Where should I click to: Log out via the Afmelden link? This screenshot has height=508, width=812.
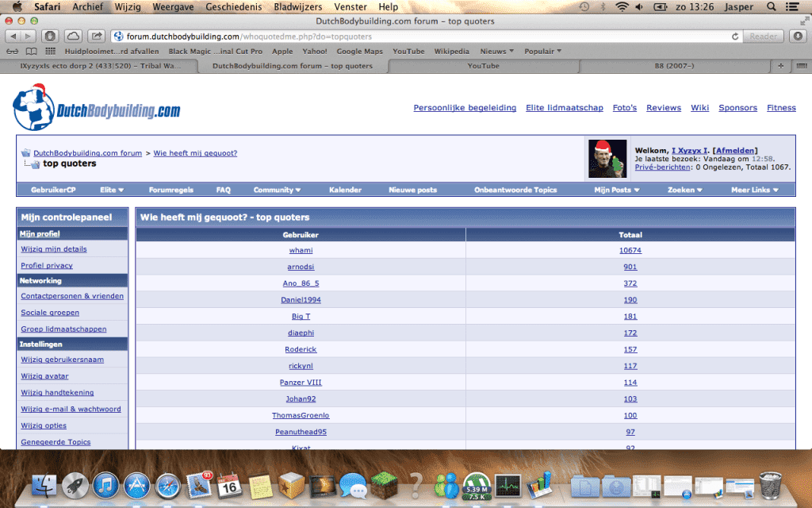(x=737, y=150)
